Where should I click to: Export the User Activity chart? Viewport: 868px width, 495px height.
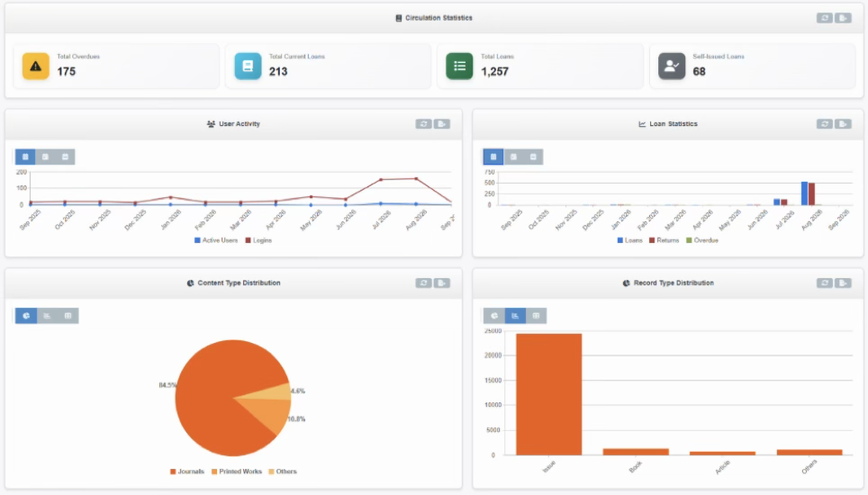442,124
